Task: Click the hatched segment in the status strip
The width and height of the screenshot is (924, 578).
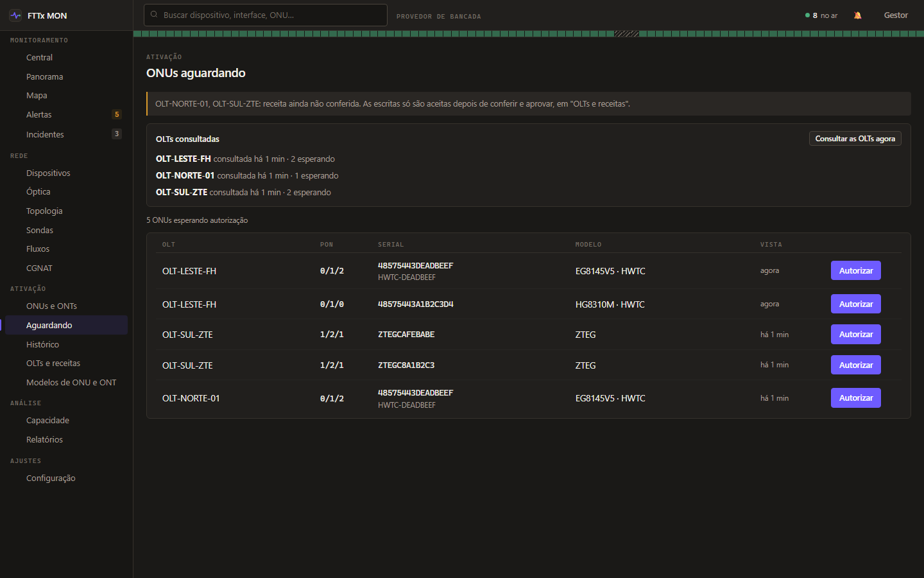Action: 626,33
